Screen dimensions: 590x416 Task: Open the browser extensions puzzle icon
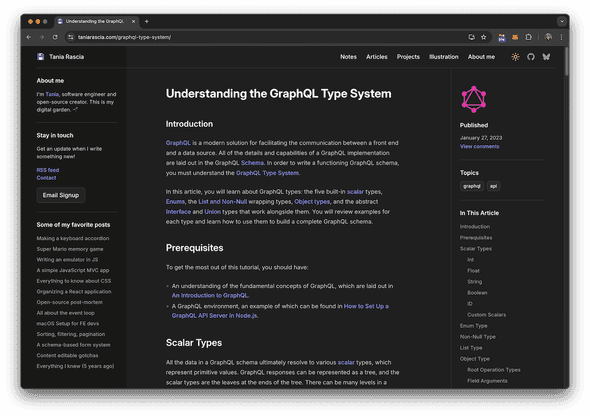[x=528, y=37]
